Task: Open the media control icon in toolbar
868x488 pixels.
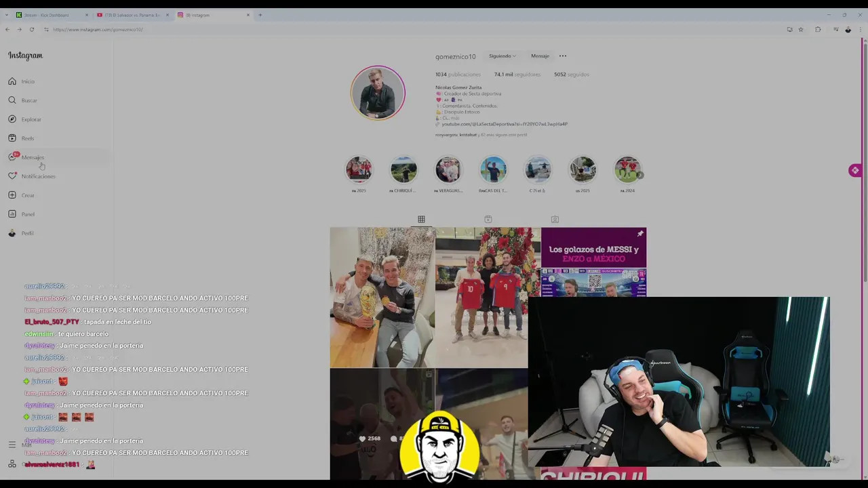Action: [835, 29]
